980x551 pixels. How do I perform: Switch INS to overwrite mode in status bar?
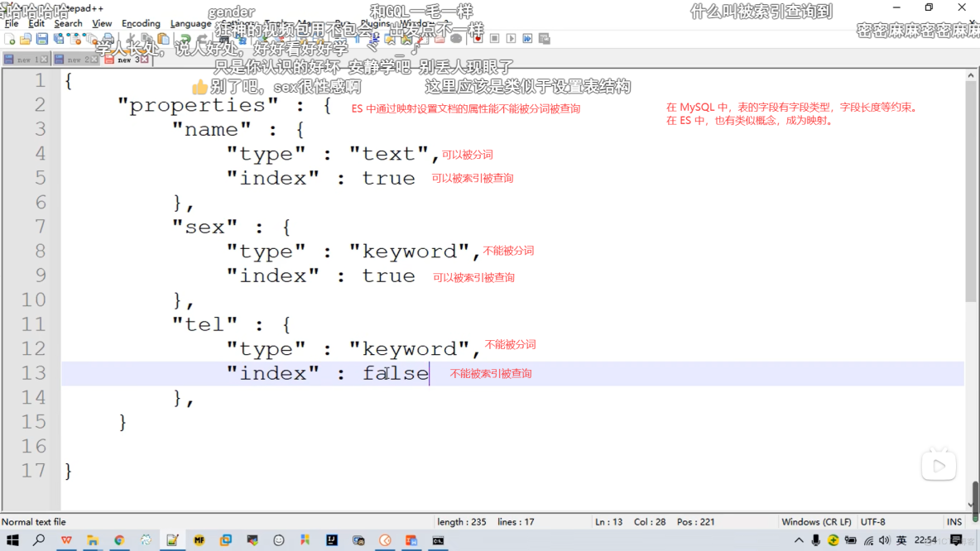point(954,522)
